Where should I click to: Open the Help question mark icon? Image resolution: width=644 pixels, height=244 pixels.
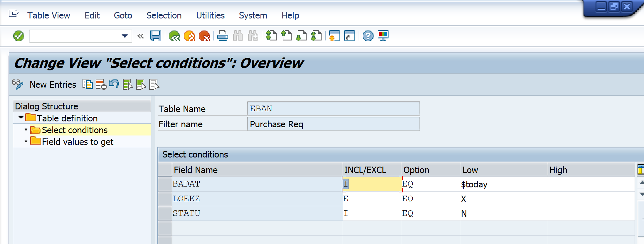pyautogui.click(x=368, y=36)
